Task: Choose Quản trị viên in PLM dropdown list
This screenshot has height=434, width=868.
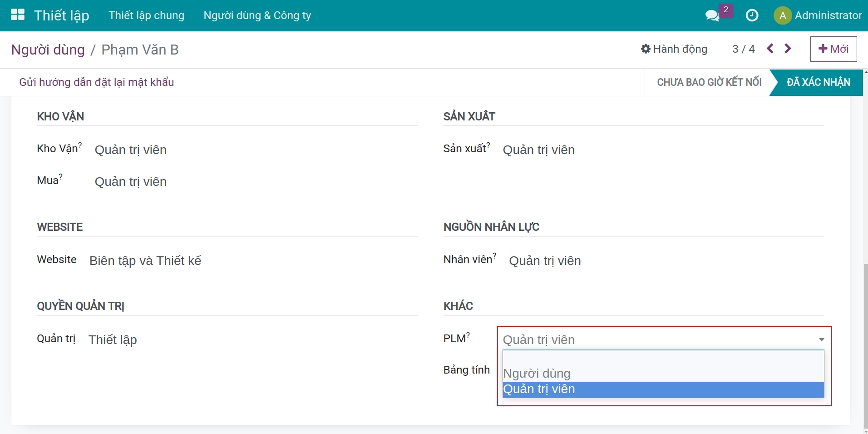Action: coord(663,389)
